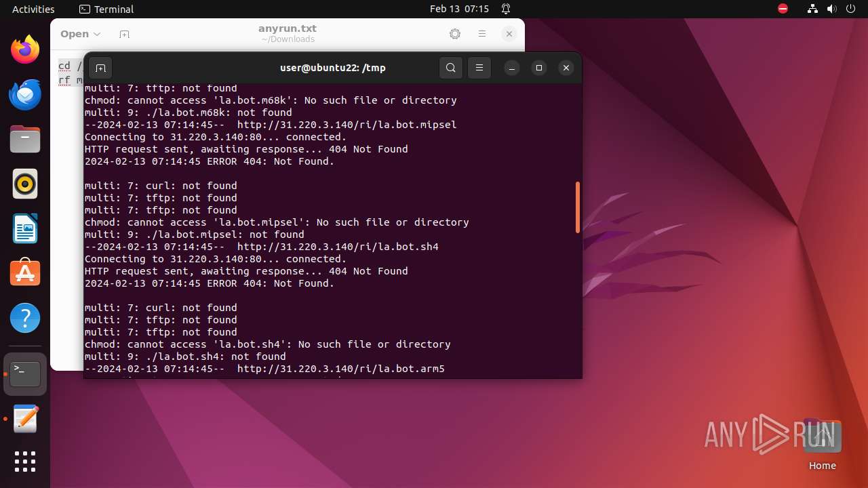Open a new terminal tab
868x488 pixels.
tap(100, 68)
